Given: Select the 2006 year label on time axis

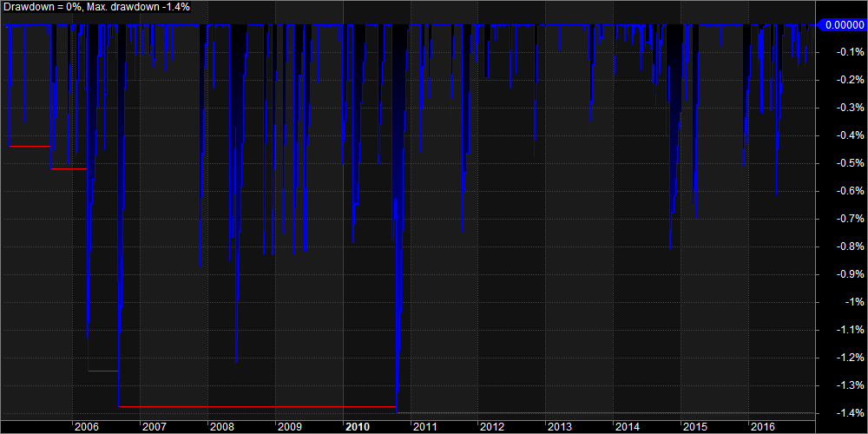Looking at the screenshot, I should 86,427.
